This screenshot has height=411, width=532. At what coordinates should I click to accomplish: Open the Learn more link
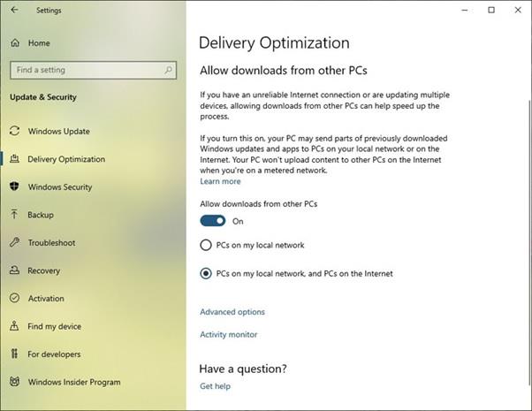(x=220, y=181)
